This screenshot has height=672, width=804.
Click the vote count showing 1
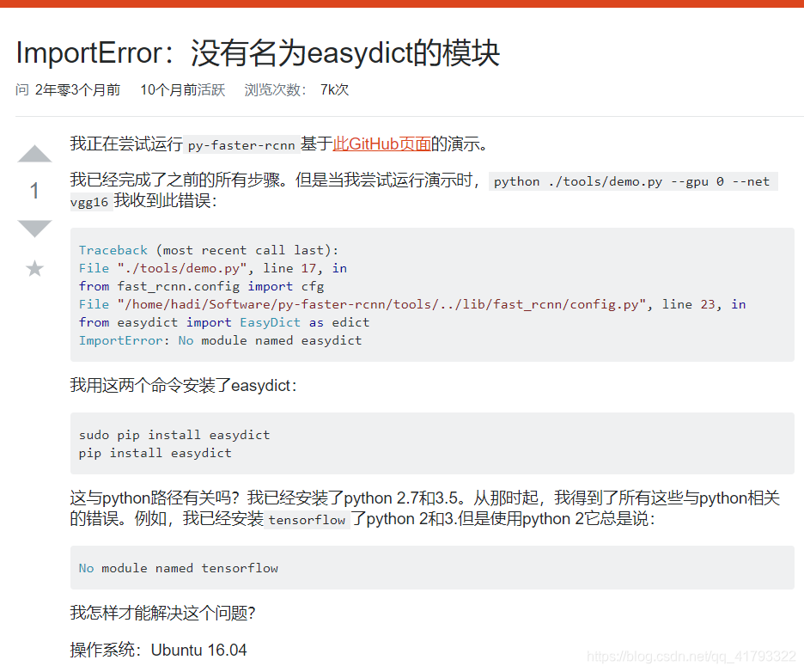(34, 191)
